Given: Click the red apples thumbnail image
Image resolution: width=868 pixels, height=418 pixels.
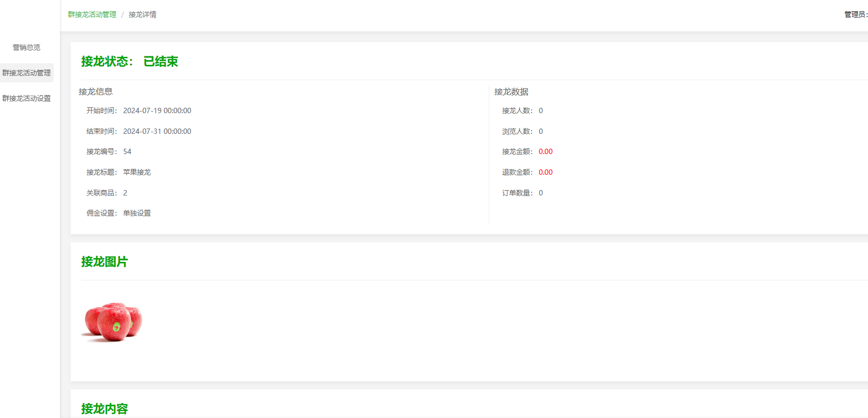Looking at the screenshot, I should click(x=113, y=322).
